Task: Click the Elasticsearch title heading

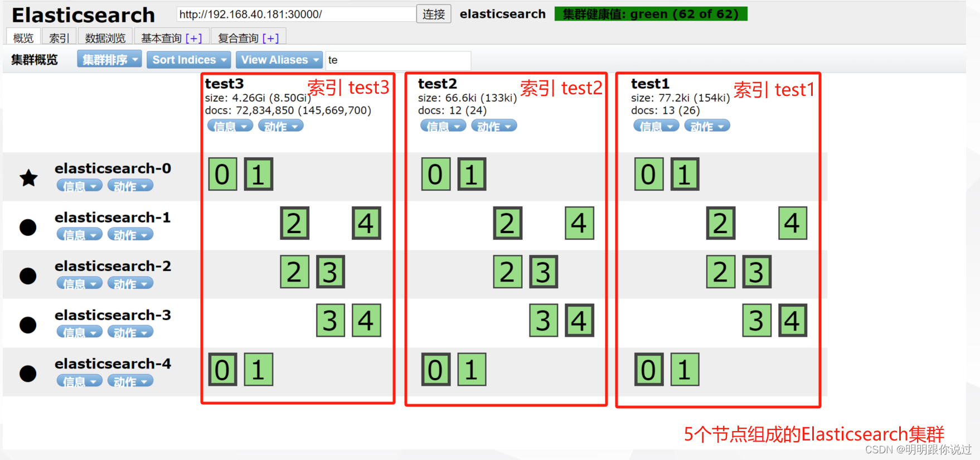Action: (x=84, y=14)
